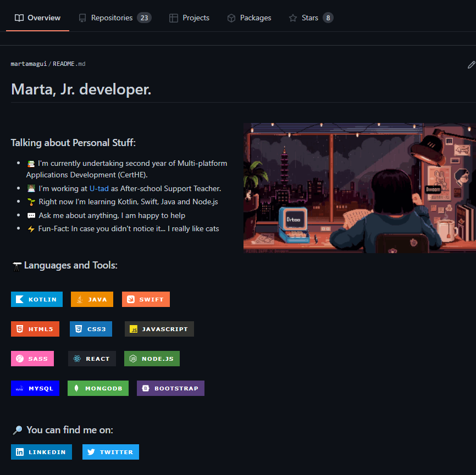View the Stars tab
Viewport: 476px width, 475px height.
pyautogui.click(x=311, y=18)
